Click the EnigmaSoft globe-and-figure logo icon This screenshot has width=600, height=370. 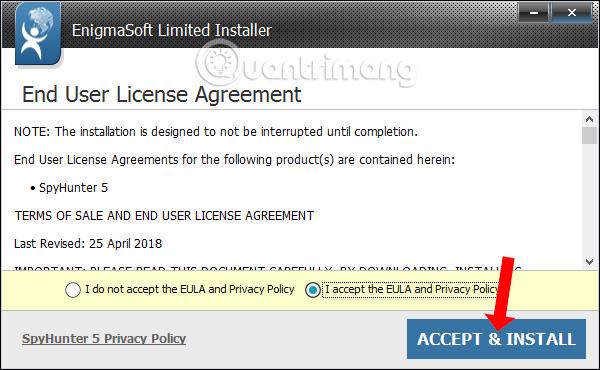pyautogui.click(x=38, y=34)
